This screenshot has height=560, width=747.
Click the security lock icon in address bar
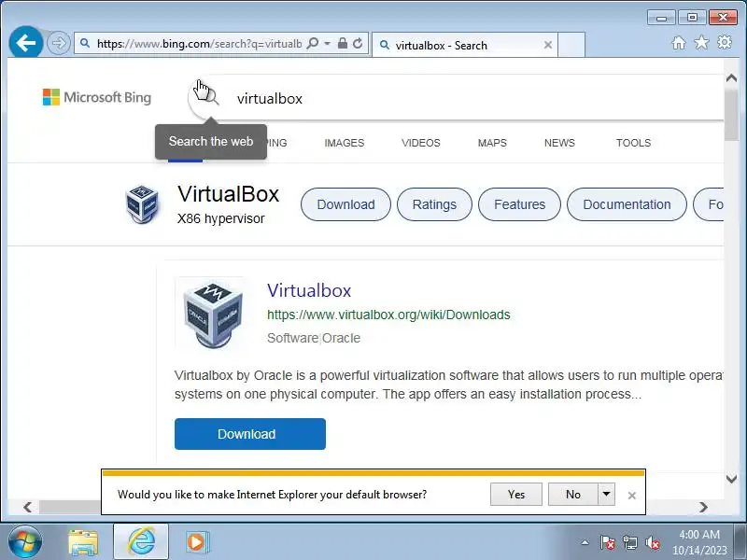click(342, 43)
